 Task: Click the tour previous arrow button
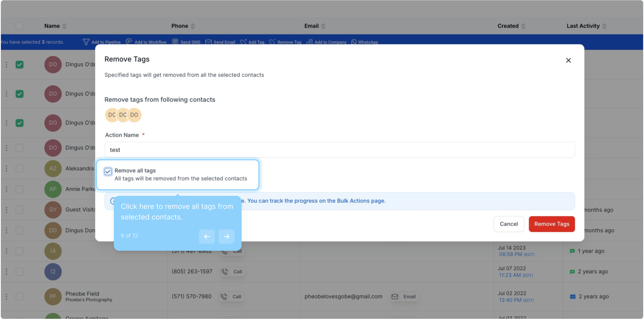tap(207, 236)
